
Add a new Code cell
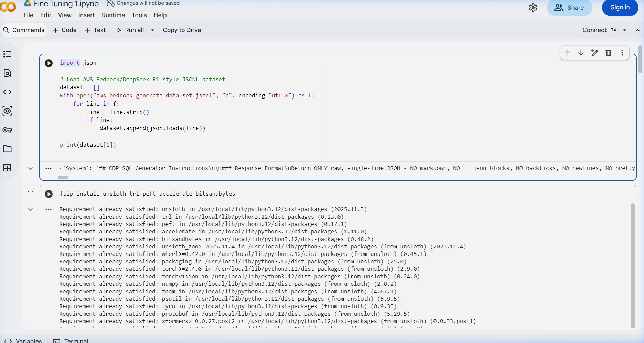[65, 30]
